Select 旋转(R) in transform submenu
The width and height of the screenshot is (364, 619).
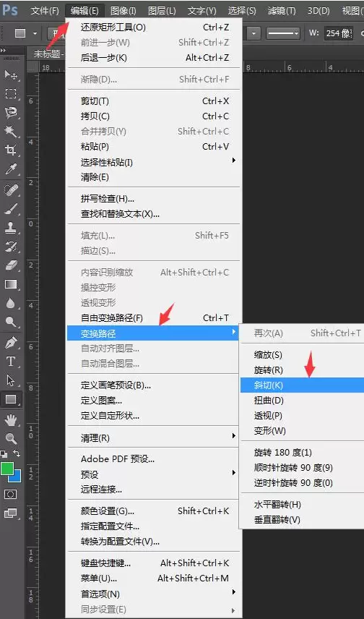(302, 370)
